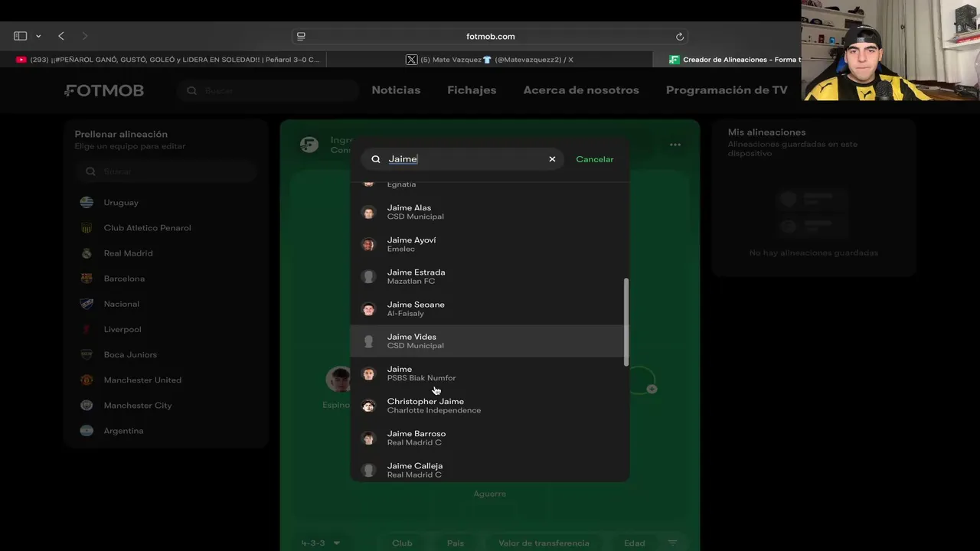
Task: Pick the Real Madrid crest icon
Action: coord(87,253)
